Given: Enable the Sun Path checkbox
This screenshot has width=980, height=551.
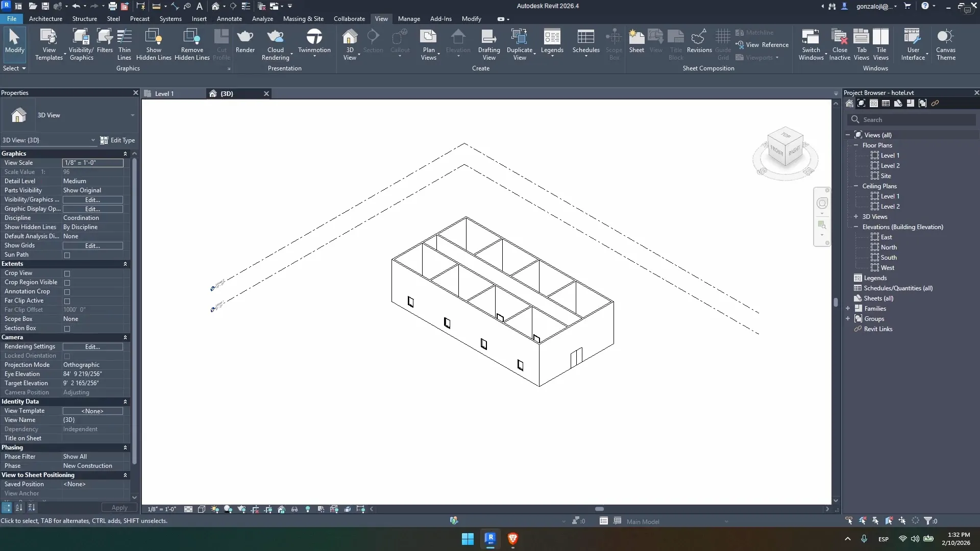Looking at the screenshot, I should 67,255.
